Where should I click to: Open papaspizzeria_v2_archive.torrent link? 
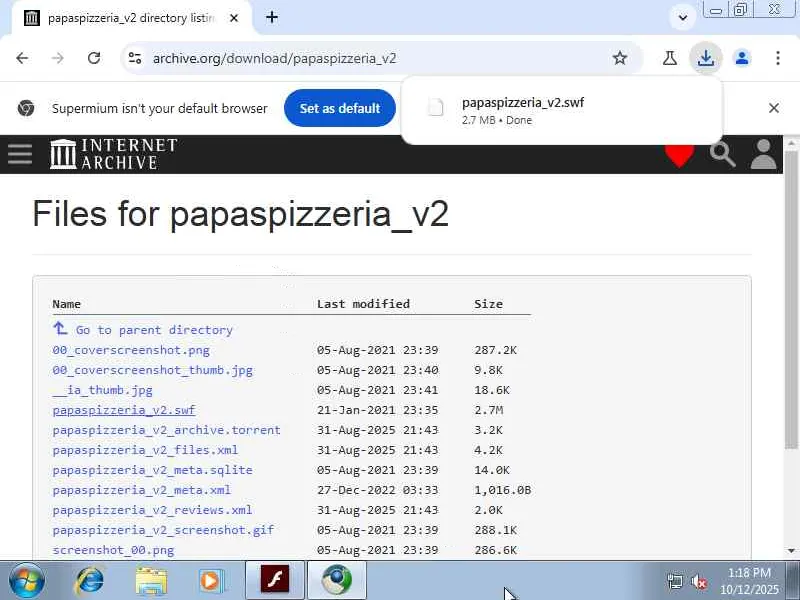tap(166, 430)
